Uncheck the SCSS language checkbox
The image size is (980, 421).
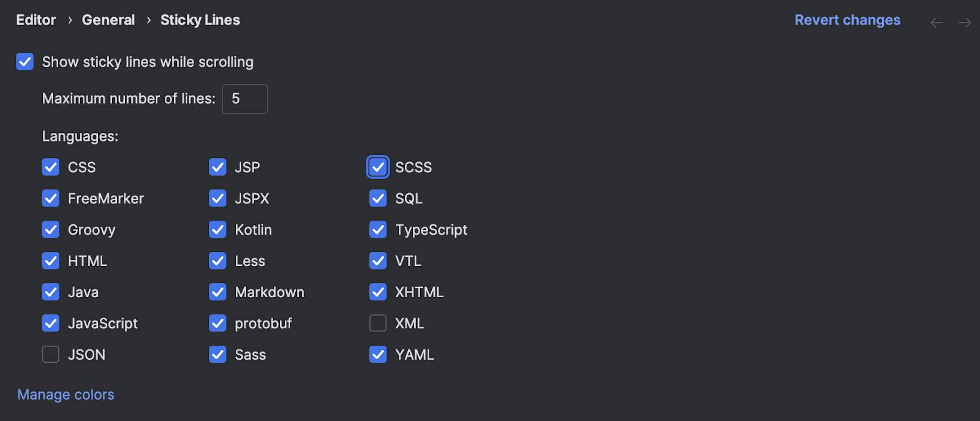click(378, 167)
